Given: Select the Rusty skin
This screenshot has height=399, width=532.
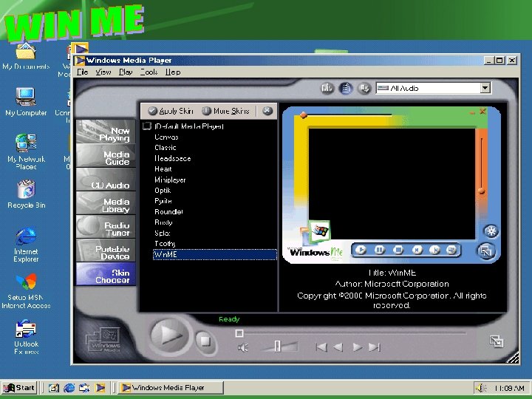Looking at the screenshot, I should click(x=163, y=222).
